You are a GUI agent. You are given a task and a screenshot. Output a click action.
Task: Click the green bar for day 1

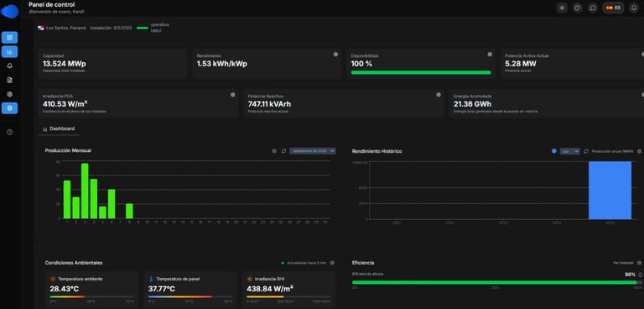[67, 200]
